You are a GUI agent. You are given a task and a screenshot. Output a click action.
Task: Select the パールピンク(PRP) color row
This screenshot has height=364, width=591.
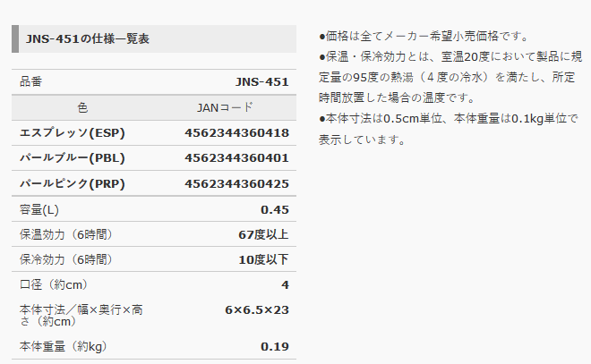coord(72,183)
